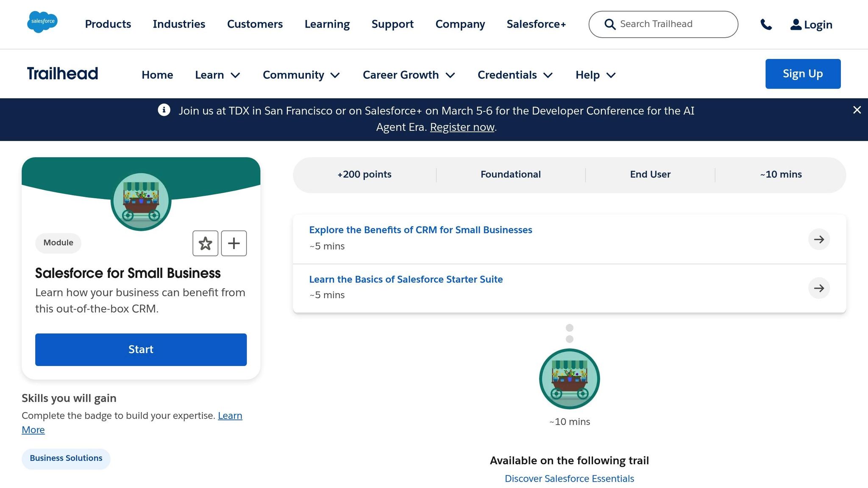Click the +200 points label

coord(364,175)
